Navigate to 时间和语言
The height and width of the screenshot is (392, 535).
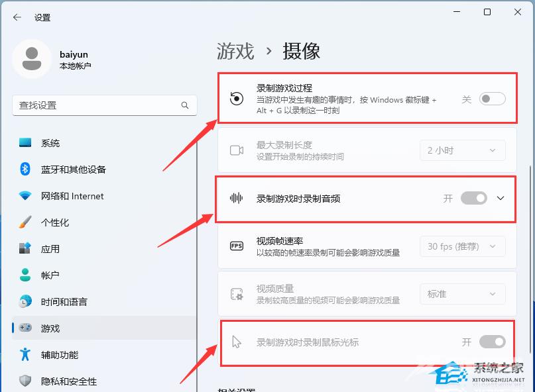coord(104,302)
